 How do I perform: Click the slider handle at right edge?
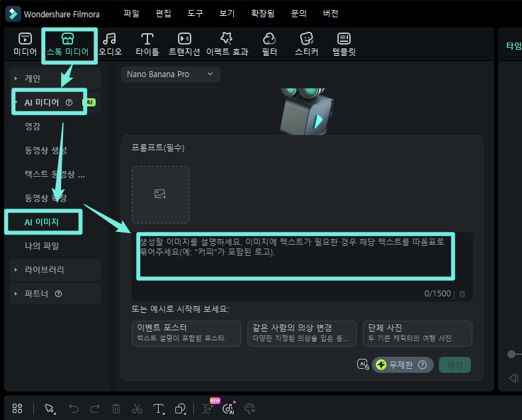click(x=511, y=354)
